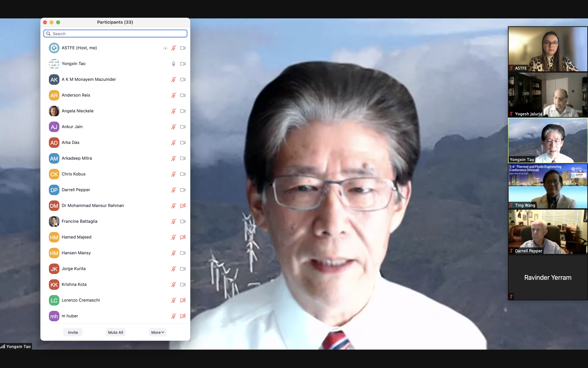Unmute ASTFE host microphone icon
Screen dimensions: 588x368
(173, 48)
